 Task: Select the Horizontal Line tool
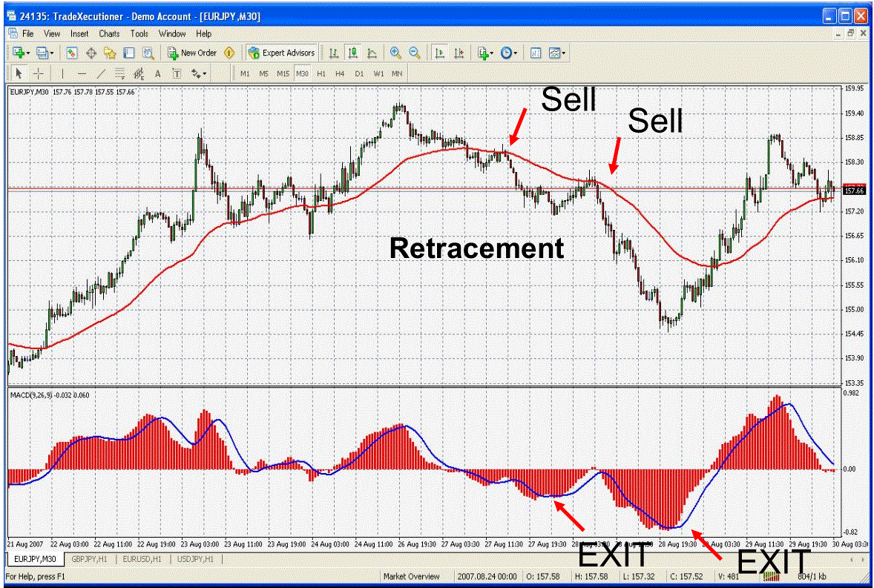click(x=82, y=73)
